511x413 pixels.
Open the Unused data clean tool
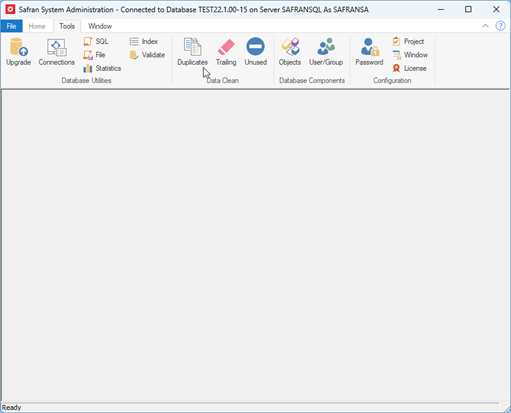point(256,52)
